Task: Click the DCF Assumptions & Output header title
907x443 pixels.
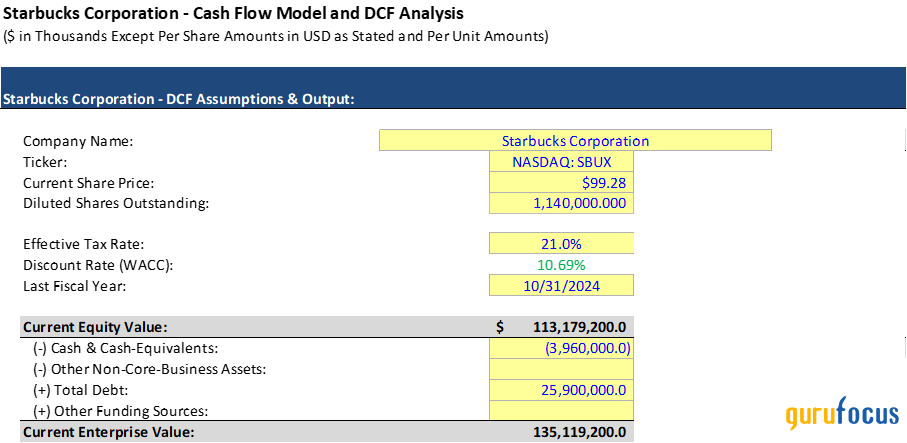Action: tap(180, 99)
